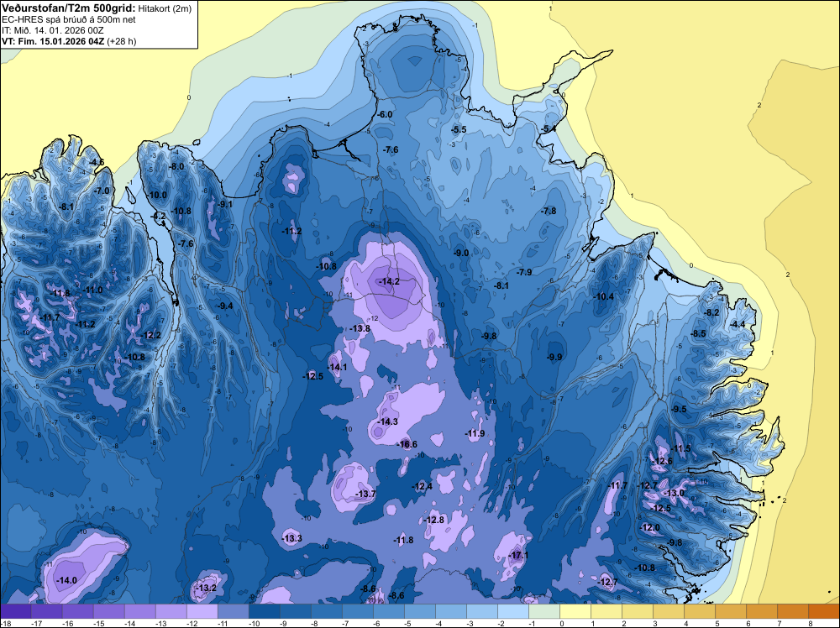Click the valid time 'VT: Fim. 15.01.2026 04Z'
This screenshot has height=628, width=840.
pos(53,41)
